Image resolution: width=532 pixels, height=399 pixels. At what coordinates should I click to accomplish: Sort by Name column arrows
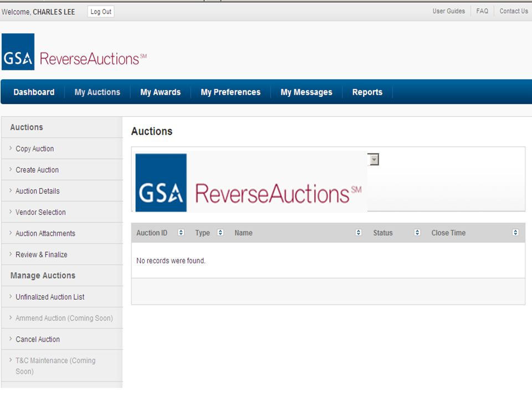[x=359, y=232]
